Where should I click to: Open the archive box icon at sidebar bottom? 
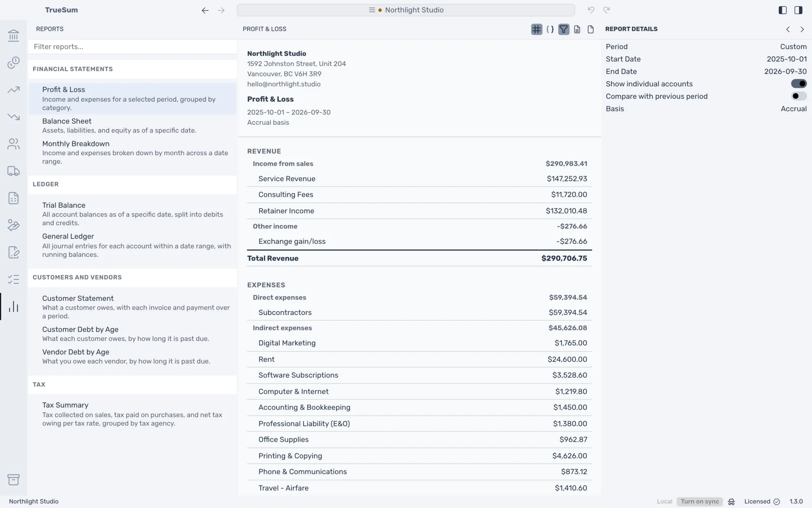13,480
